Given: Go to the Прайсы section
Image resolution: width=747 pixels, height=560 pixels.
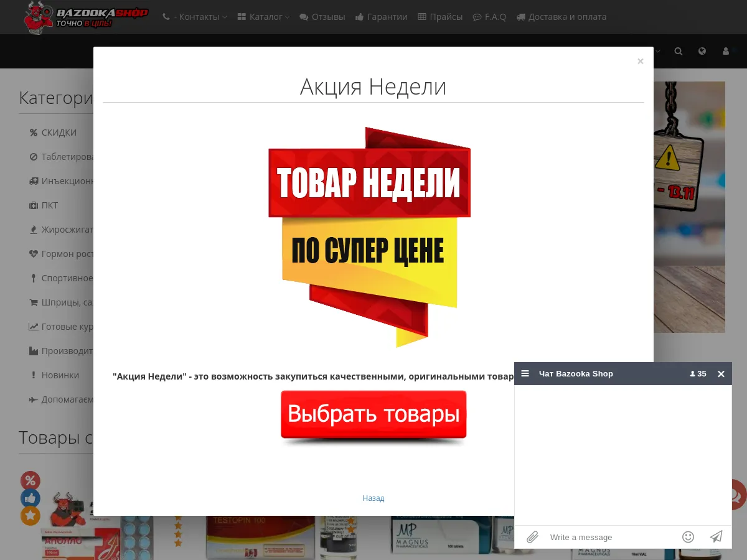Looking at the screenshot, I should coord(439,17).
